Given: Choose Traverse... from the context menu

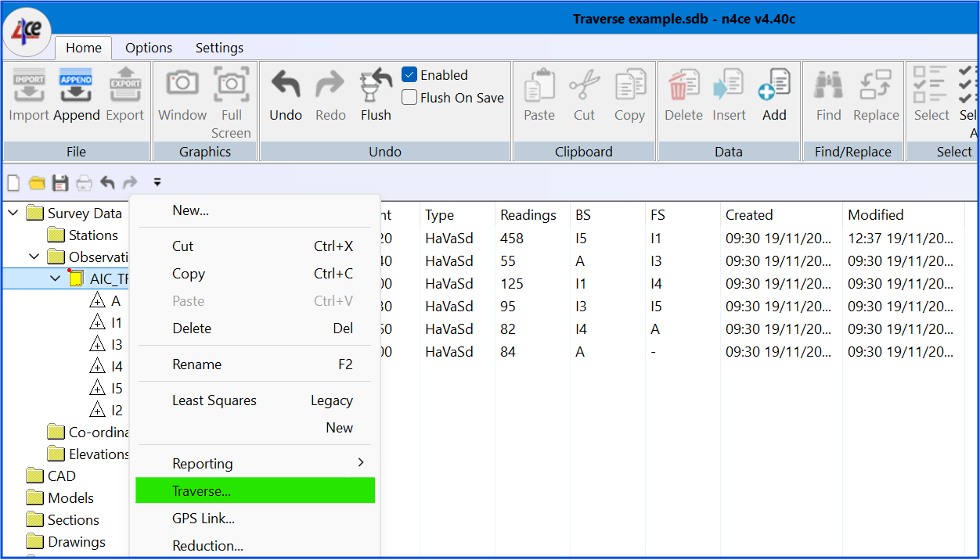Looking at the screenshot, I should pos(255,490).
